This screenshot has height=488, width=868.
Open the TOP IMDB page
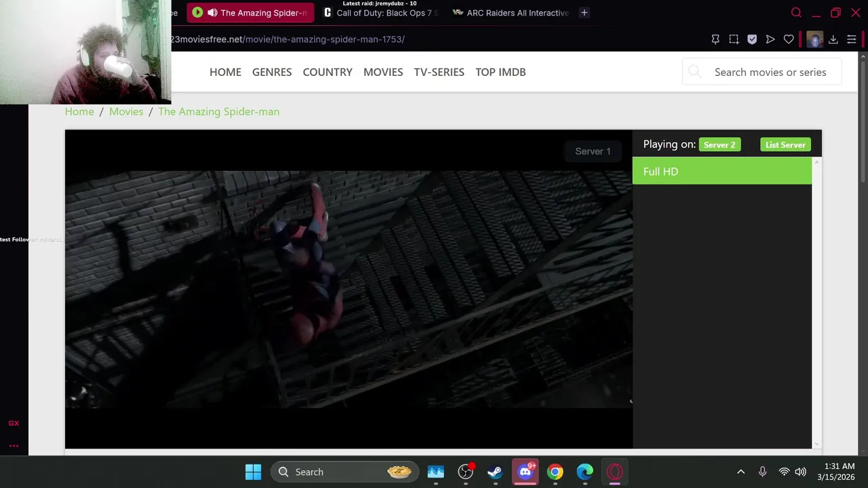click(x=500, y=72)
